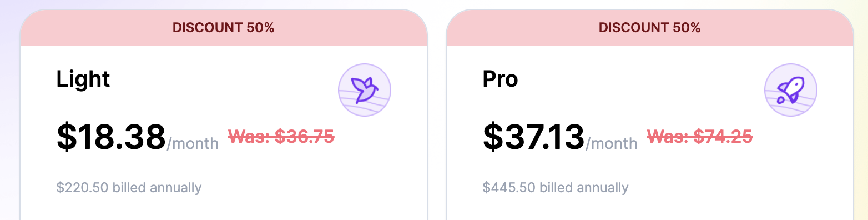Click the Pro plan rocket icon

point(791,91)
